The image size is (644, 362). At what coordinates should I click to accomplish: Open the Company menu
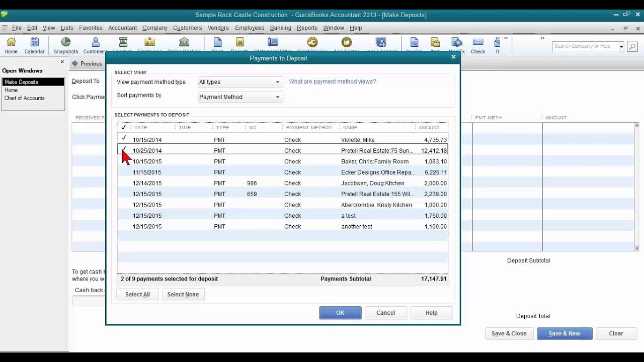click(155, 28)
